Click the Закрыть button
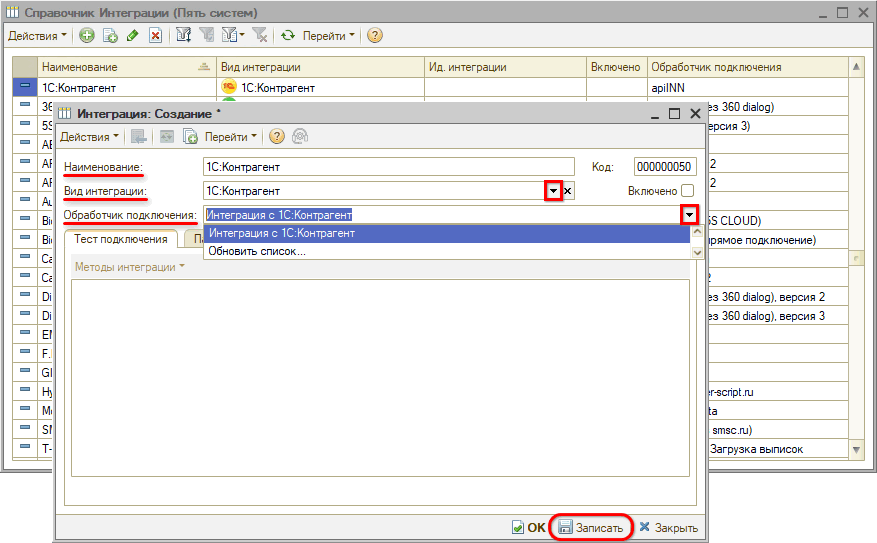The image size is (877, 543). [668, 527]
